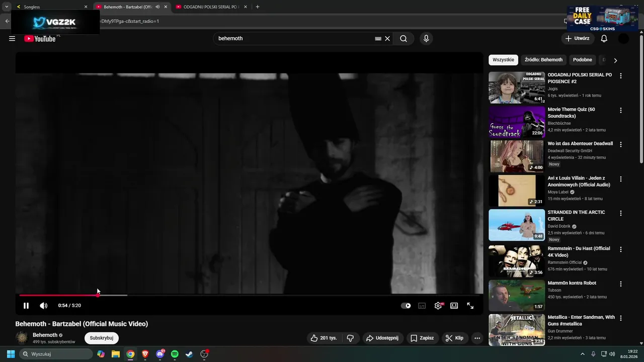Open the Behemoth channel name link

click(45, 335)
